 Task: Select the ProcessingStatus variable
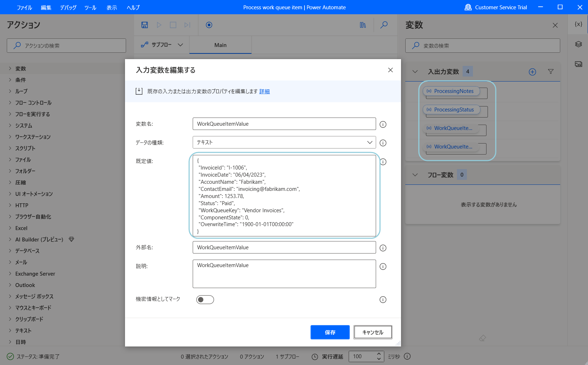(451, 110)
